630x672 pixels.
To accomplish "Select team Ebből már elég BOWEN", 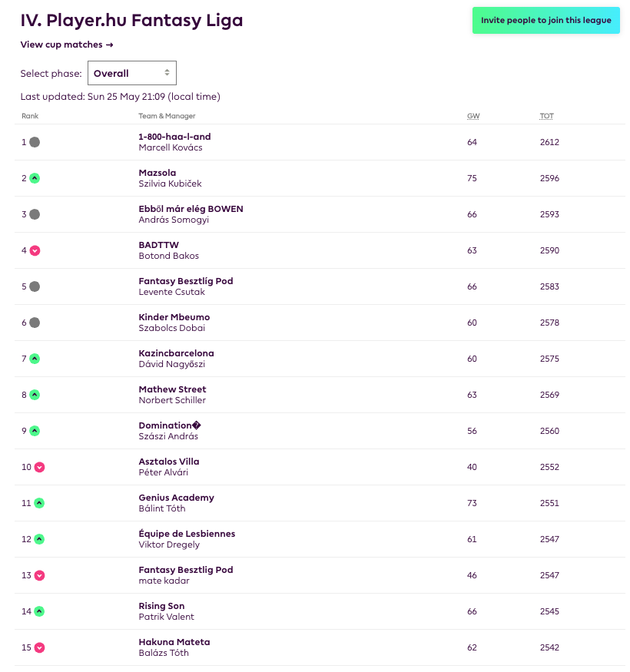I will point(191,209).
